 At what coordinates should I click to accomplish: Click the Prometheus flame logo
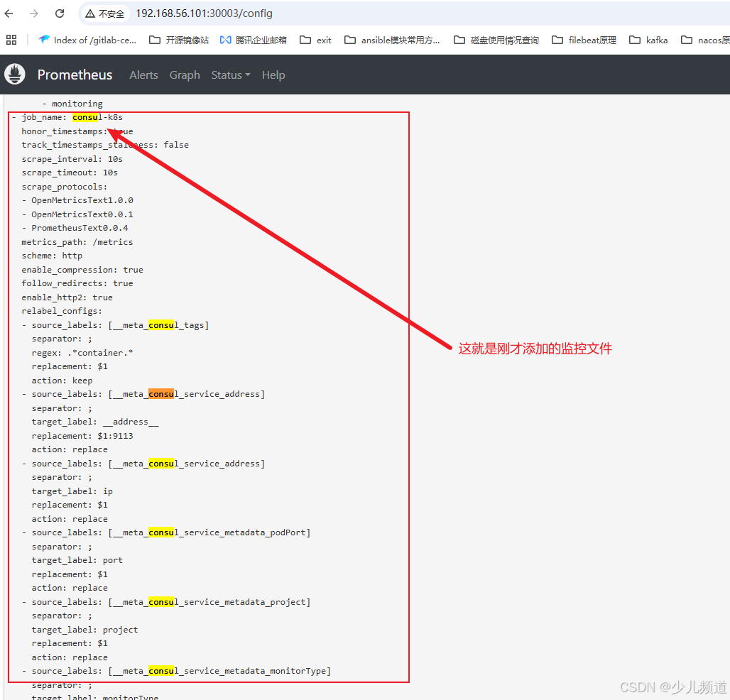14,75
